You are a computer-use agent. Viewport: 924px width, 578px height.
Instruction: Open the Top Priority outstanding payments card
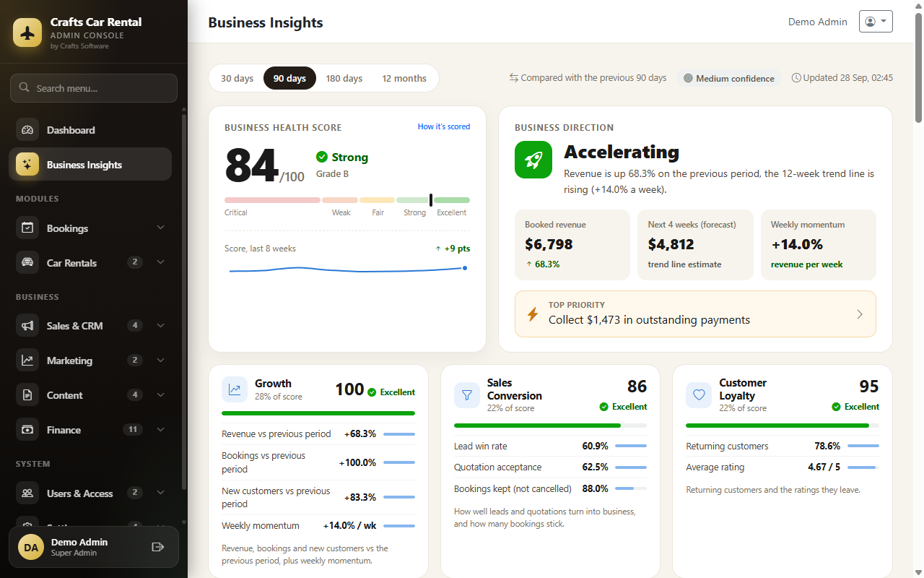click(x=695, y=314)
